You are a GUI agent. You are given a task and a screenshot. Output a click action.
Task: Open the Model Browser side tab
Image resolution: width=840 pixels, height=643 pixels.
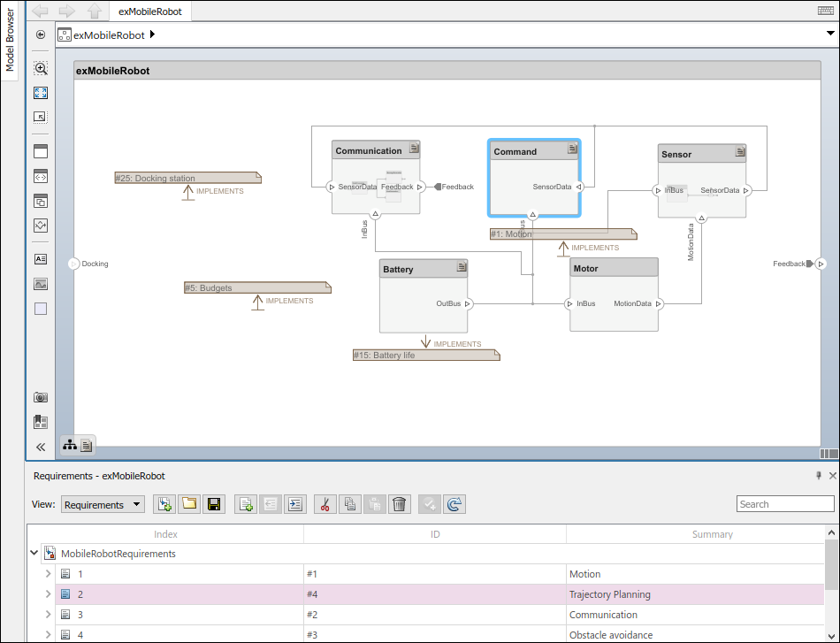click(x=11, y=41)
